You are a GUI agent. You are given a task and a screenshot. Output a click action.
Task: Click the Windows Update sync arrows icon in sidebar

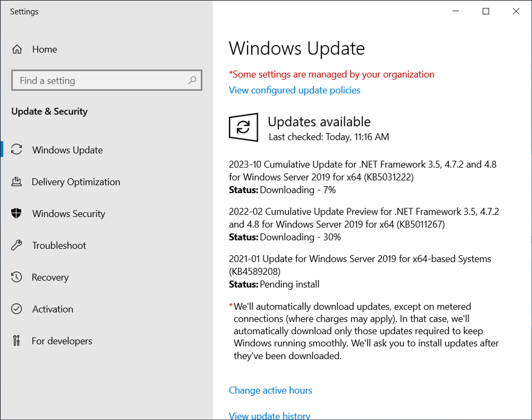coord(16,149)
